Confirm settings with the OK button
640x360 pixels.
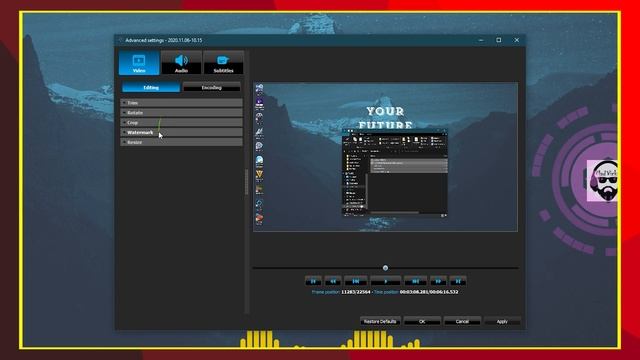pyautogui.click(x=422, y=322)
